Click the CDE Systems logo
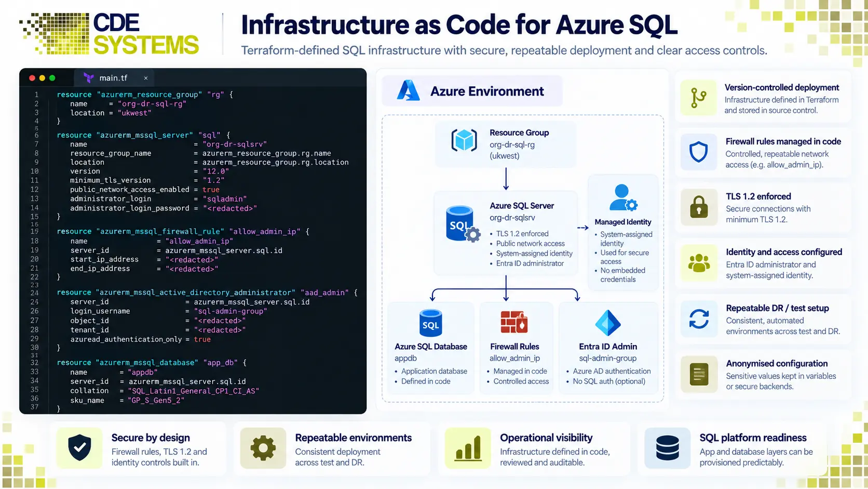This screenshot has height=489, width=868. (109, 34)
